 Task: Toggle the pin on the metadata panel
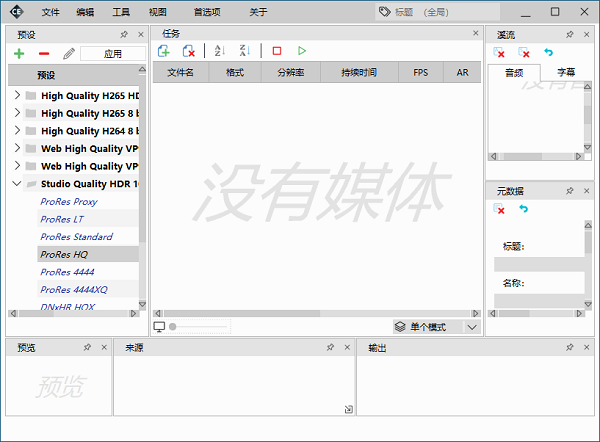click(569, 191)
